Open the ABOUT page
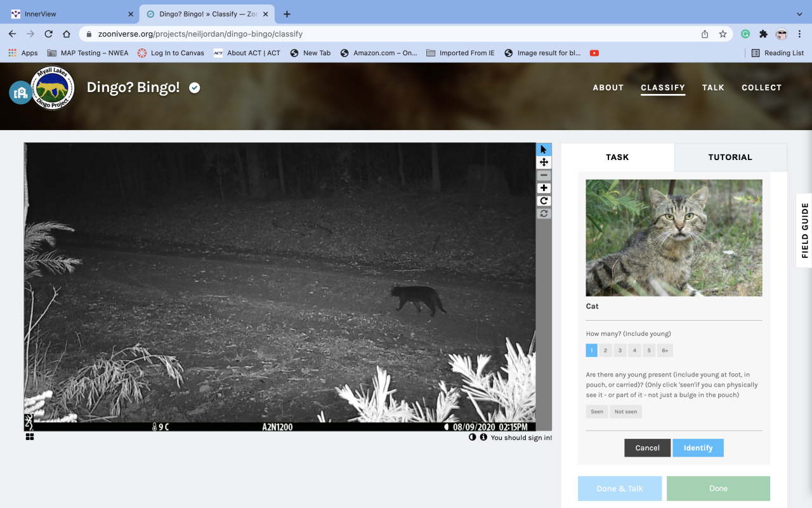Image resolution: width=812 pixels, height=508 pixels. [x=608, y=88]
